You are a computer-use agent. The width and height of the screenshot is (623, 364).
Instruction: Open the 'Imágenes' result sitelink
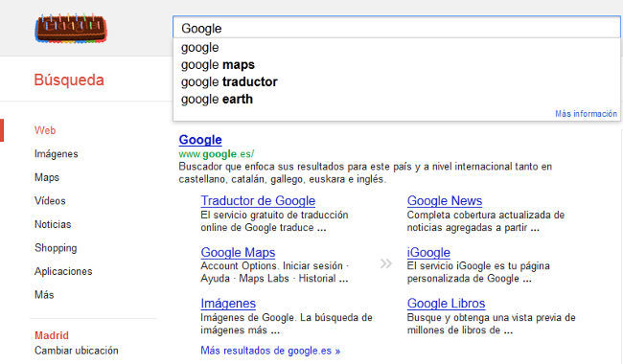(x=228, y=304)
